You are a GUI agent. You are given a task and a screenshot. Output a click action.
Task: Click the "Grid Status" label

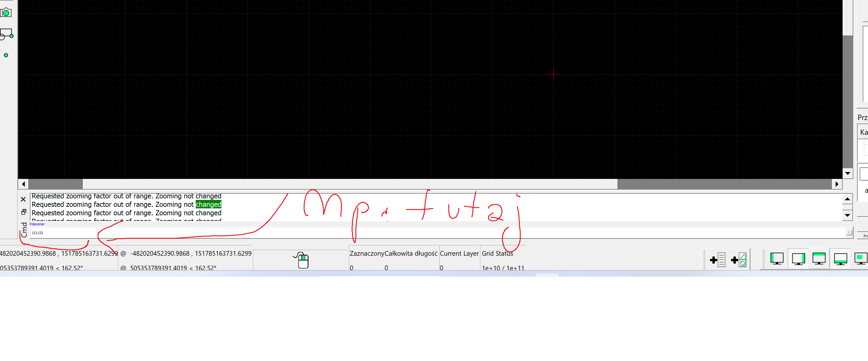497,253
